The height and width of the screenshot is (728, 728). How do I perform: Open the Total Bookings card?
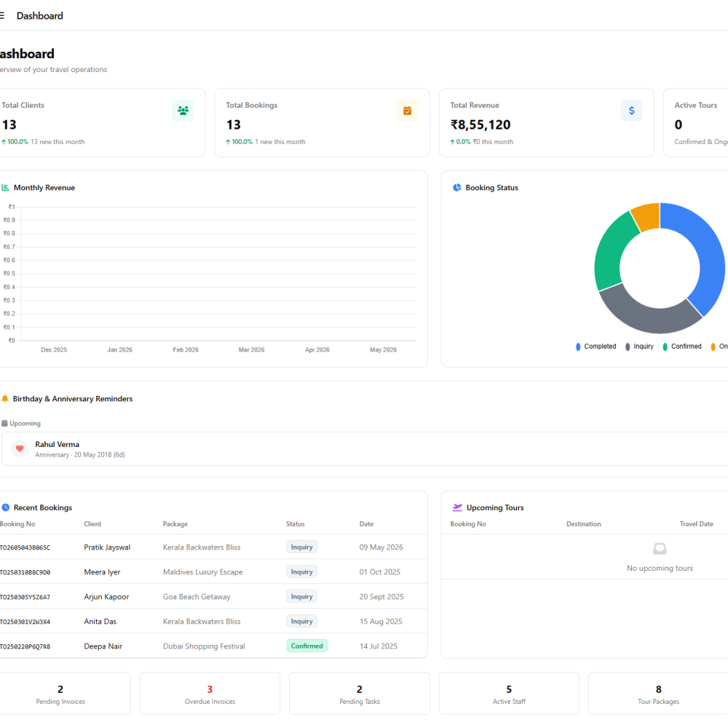(322, 122)
